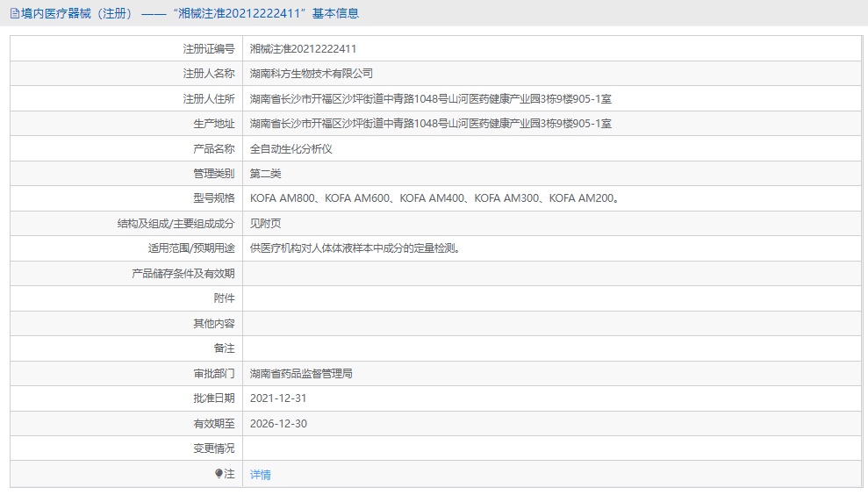Viewport: 868px width, 495px height.
Task: Click the address value in the 生产地址 row
Action: pyautogui.click(x=431, y=124)
